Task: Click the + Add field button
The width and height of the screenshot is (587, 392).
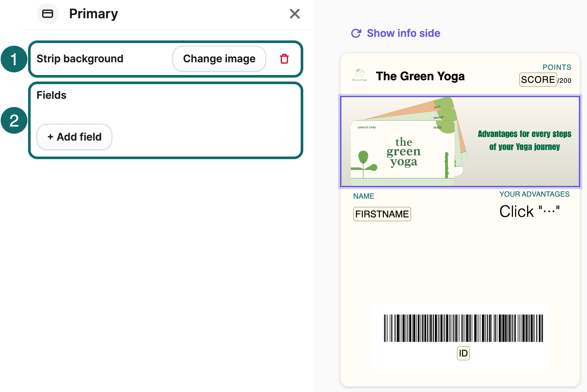Action: click(x=74, y=137)
